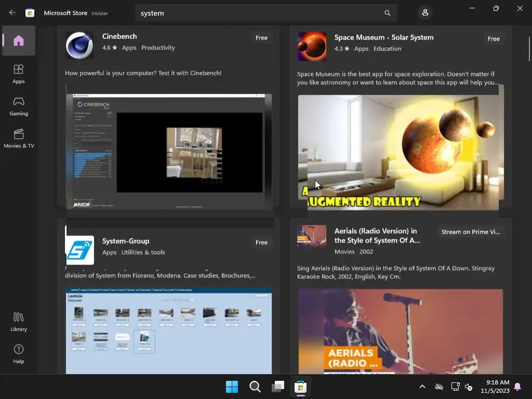532x399 pixels.
Task: Click the OneDrive cloud tray icon
Action: click(x=439, y=387)
